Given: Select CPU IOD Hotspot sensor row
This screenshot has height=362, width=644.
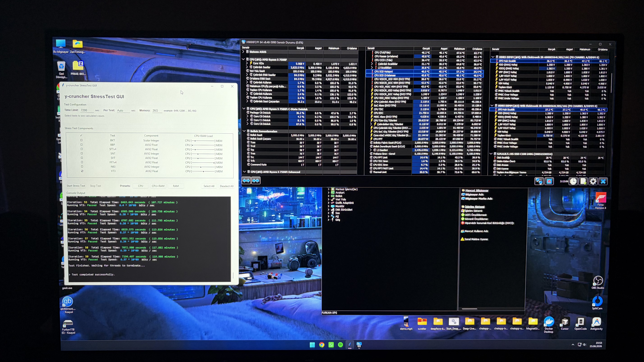Looking at the screenshot, I should (x=424, y=71).
